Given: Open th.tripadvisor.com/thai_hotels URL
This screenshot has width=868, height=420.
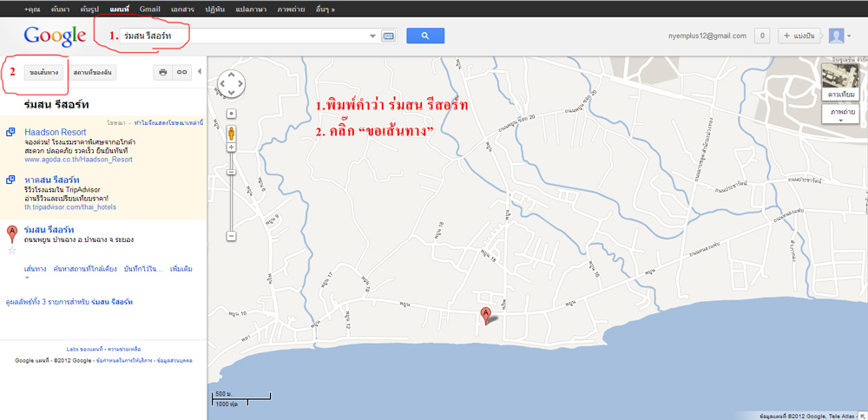Looking at the screenshot, I should [x=70, y=207].
